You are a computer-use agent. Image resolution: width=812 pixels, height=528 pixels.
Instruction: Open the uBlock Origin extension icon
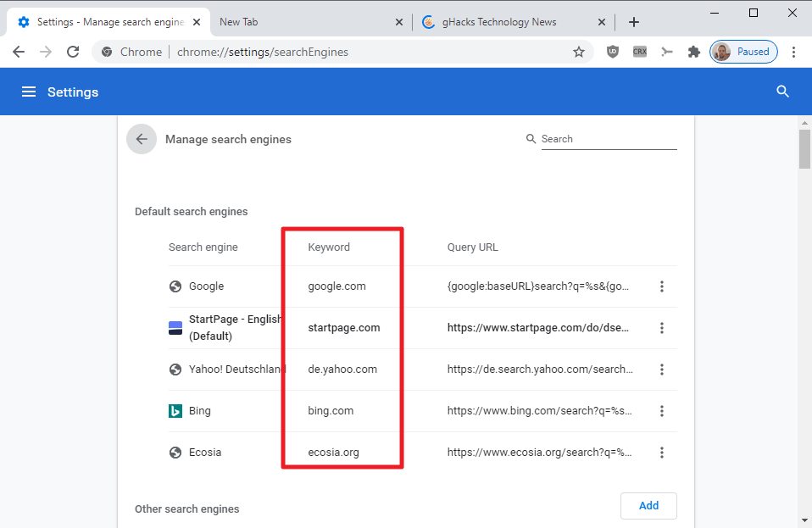click(x=613, y=52)
